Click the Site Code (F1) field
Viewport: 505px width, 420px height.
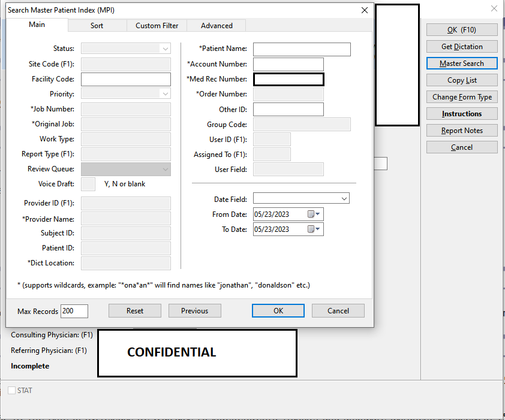[125, 64]
